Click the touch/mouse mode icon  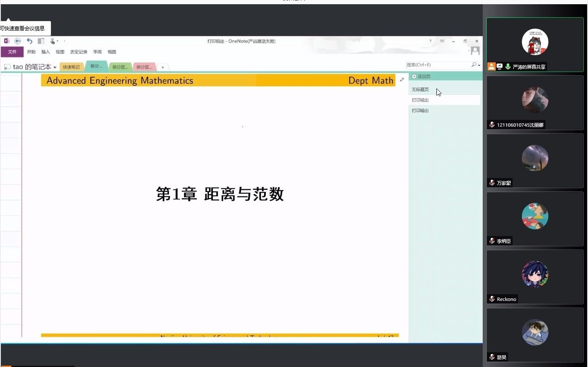52,41
